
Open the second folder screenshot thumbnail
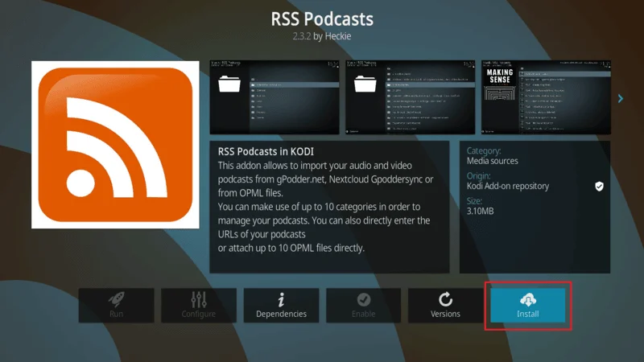[x=411, y=97]
